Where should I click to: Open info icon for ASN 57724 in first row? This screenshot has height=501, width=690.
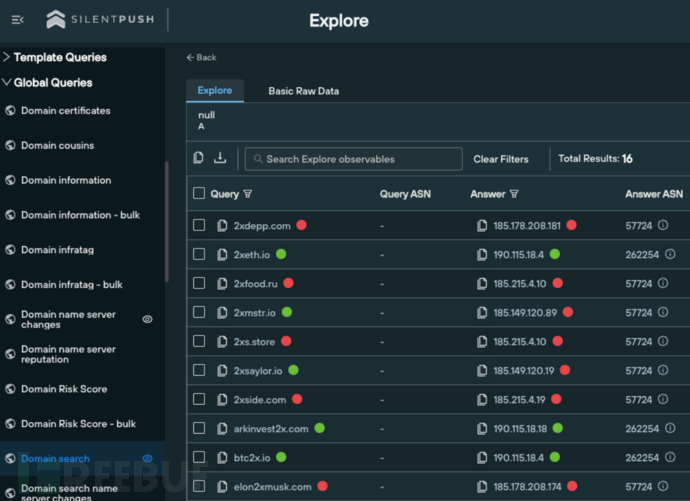pos(662,226)
